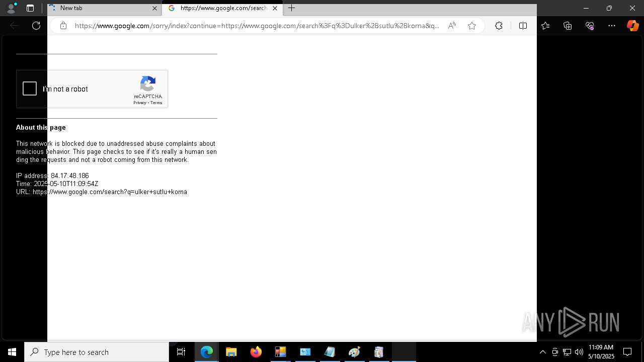Open the Paint palette taskbar icon
The height and width of the screenshot is (362, 644).
[x=354, y=352]
